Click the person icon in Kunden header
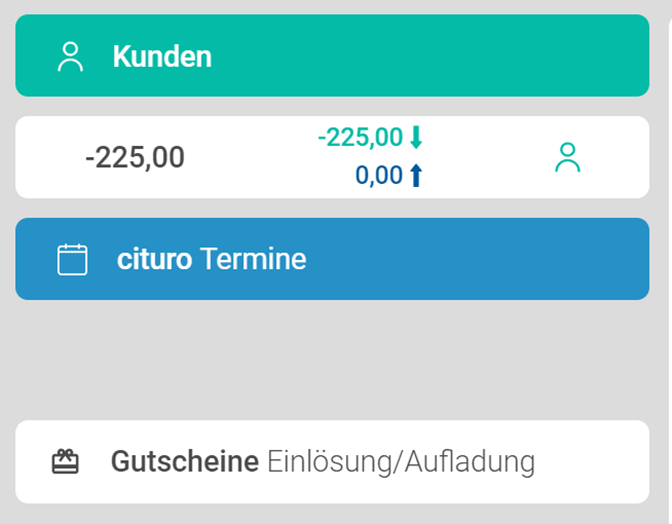This screenshot has width=672, height=524. 70,57
